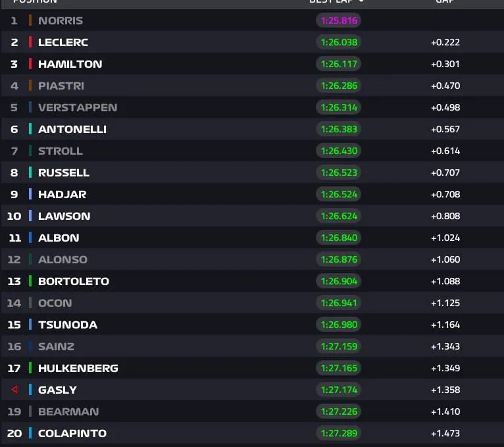Select the Albon row at position 11

coord(252,238)
